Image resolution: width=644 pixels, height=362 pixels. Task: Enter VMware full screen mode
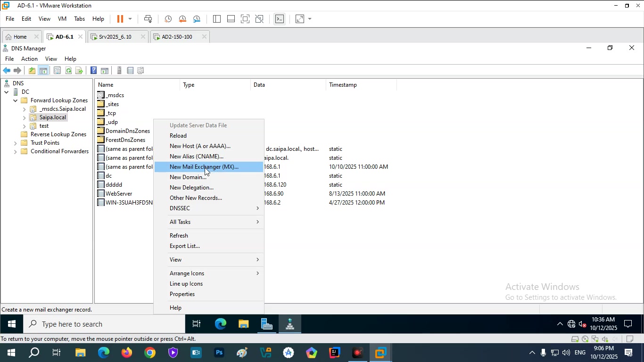(245, 19)
